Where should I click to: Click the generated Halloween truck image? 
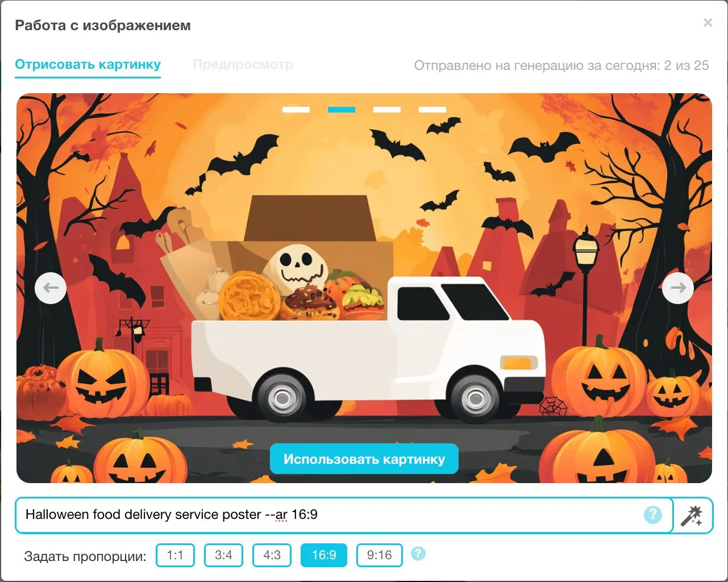pos(364,288)
